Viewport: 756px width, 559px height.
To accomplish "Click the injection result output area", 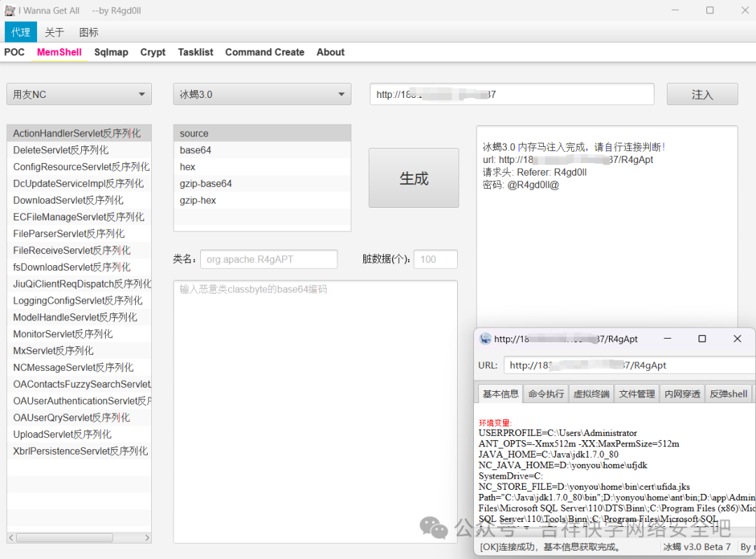I will click(x=607, y=227).
